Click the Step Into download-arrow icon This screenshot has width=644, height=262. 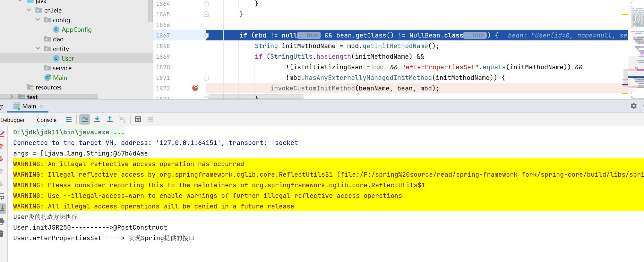(x=97, y=120)
